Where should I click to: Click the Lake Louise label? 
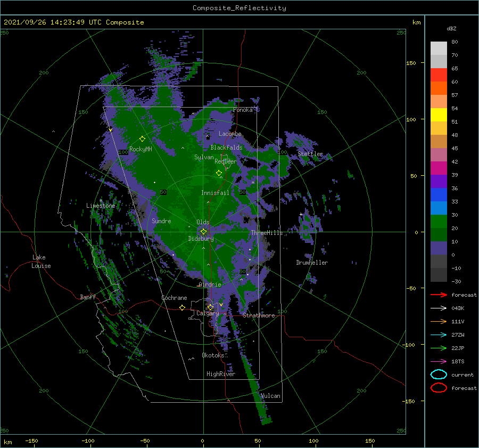click(41, 262)
